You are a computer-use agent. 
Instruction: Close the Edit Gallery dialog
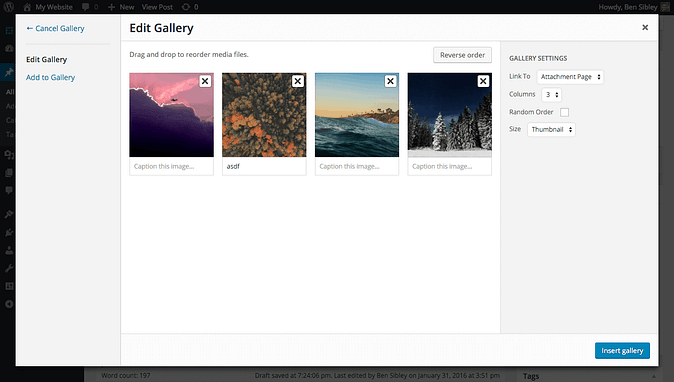(x=645, y=28)
